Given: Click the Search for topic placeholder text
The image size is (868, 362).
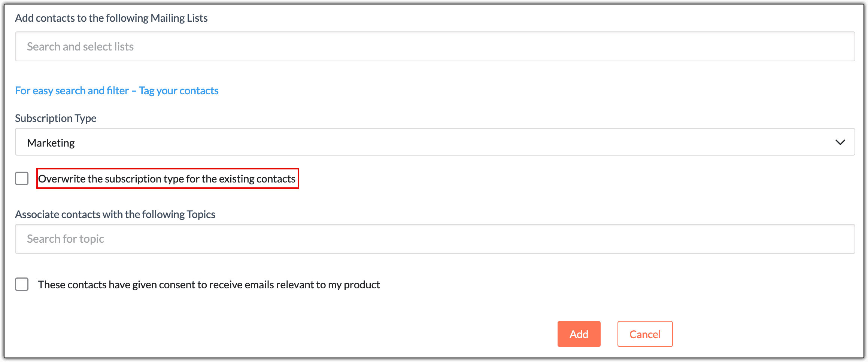Looking at the screenshot, I should pyautogui.click(x=66, y=239).
